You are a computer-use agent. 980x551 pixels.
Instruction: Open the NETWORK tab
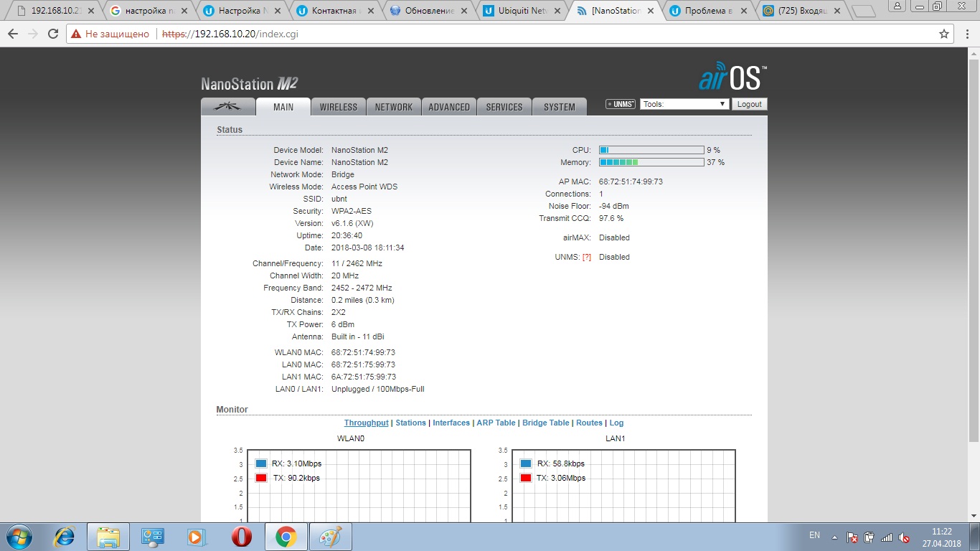click(394, 107)
